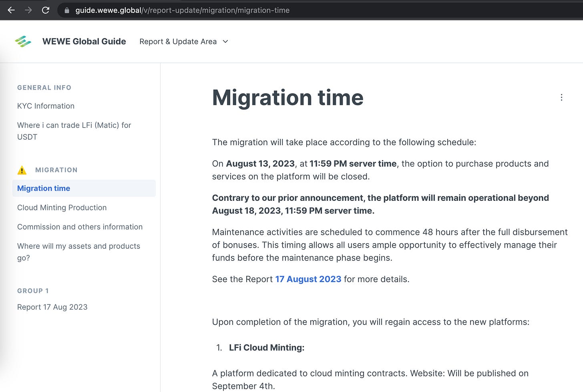Open the KYC Information page
The image size is (583, 392).
46,106
